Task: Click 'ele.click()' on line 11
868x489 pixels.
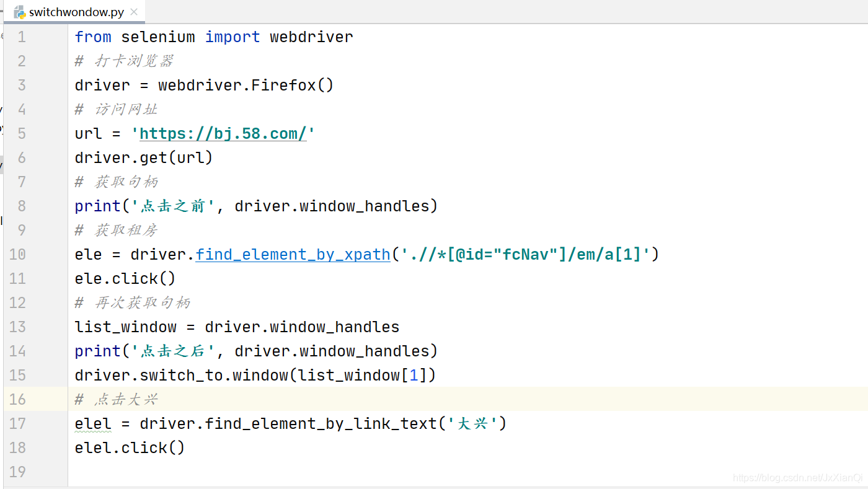Action: [125, 278]
